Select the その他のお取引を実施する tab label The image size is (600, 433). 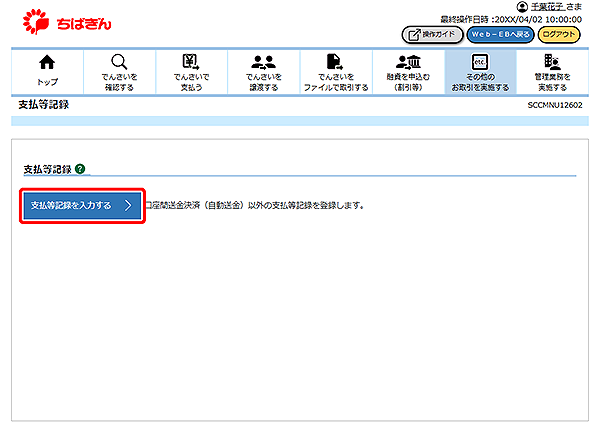(x=479, y=82)
